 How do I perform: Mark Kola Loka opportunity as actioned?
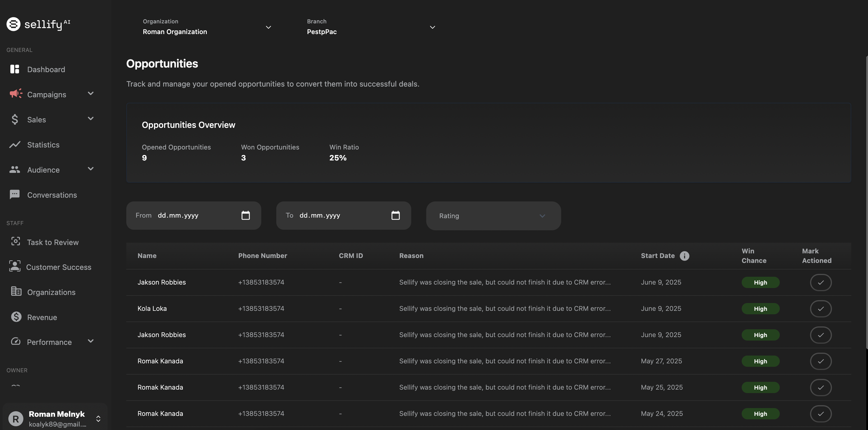pyautogui.click(x=820, y=309)
